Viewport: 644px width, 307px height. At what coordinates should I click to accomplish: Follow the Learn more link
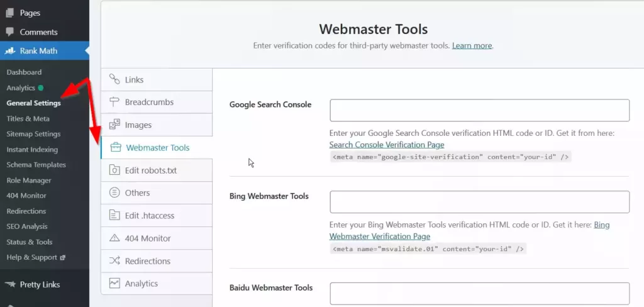click(472, 46)
